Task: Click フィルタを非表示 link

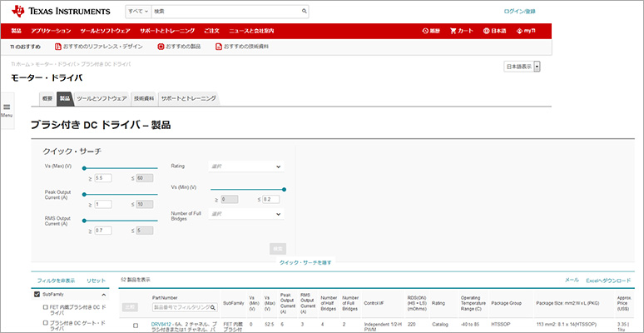Action: point(56,281)
